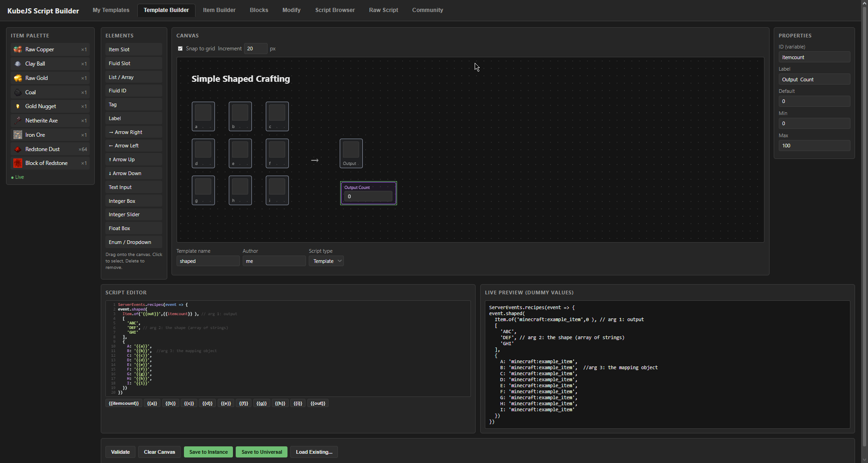
Task: Pick the Redstone Dust icon
Action: coord(18,149)
